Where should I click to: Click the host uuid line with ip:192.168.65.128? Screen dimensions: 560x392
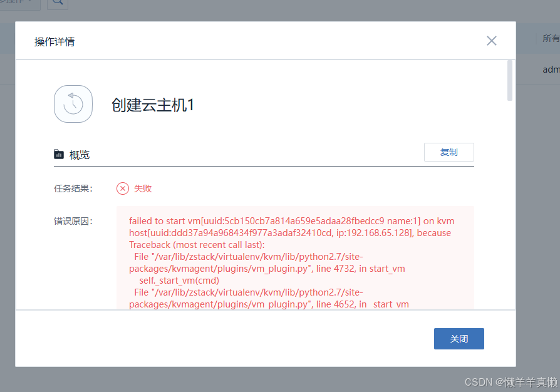[290, 233]
